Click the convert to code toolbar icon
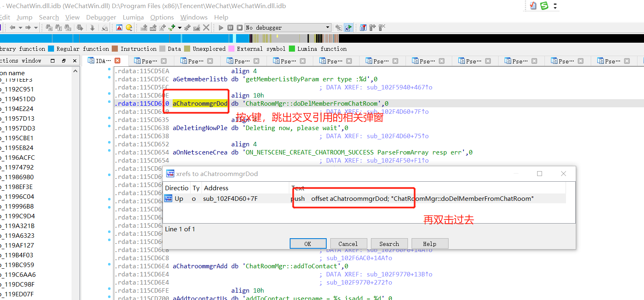Image resolution: width=644 pixels, height=300 pixels. [x=144, y=28]
